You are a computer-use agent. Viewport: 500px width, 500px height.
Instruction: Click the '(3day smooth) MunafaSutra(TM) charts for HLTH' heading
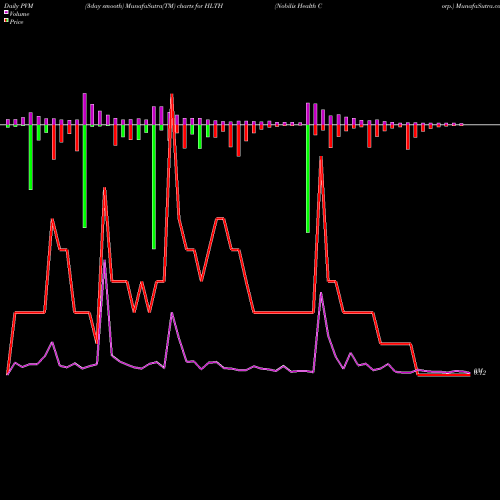(x=154, y=6)
